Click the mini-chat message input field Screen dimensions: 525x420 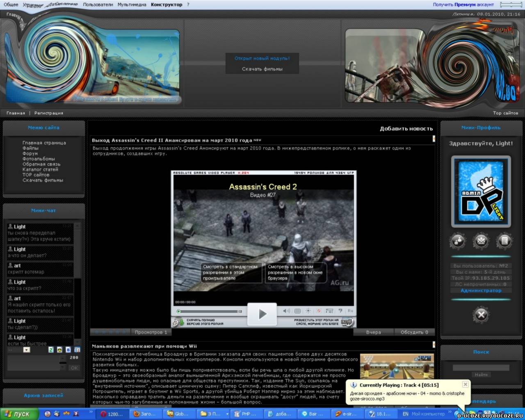(33, 363)
